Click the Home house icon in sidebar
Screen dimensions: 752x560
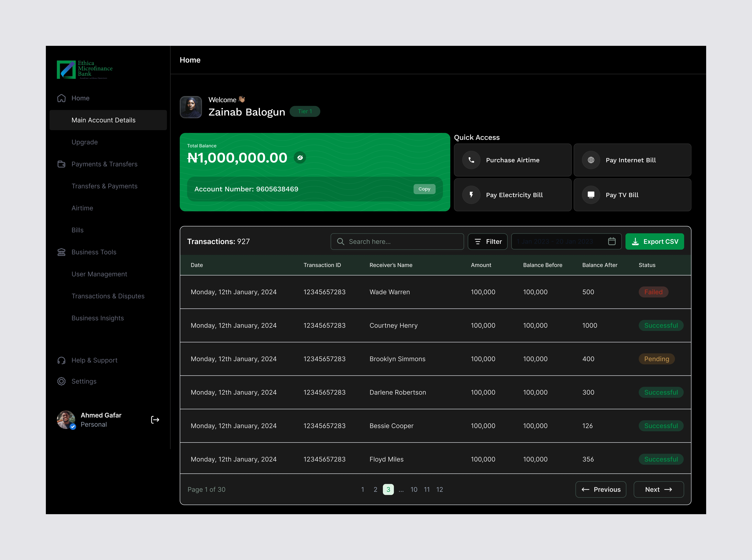tap(61, 98)
